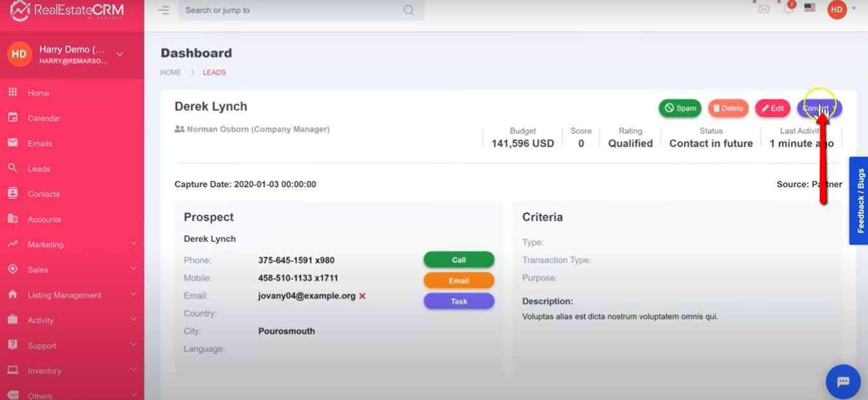This screenshot has height=400, width=868.
Task: Click the Search or jump to field
Action: click(290, 10)
